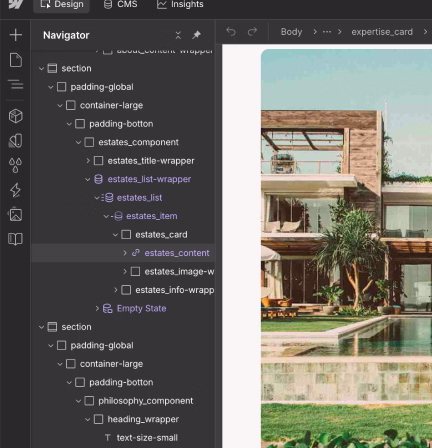Collapse the estates_list-wrapper node
432x448 pixels.
88,179
